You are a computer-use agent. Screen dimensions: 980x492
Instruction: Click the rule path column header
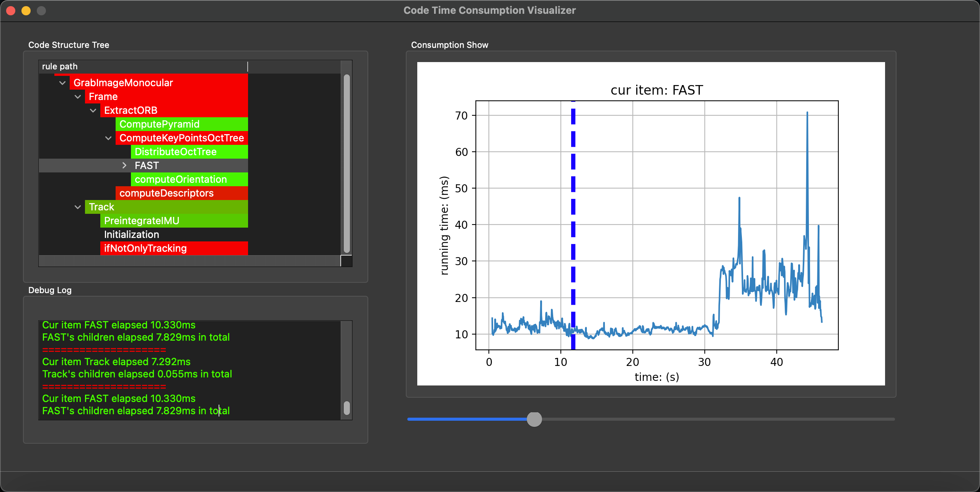[144, 67]
